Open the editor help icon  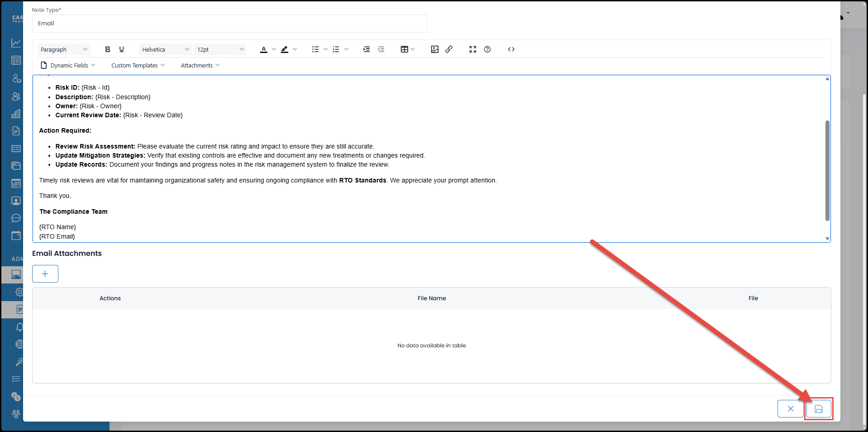click(x=487, y=49)
